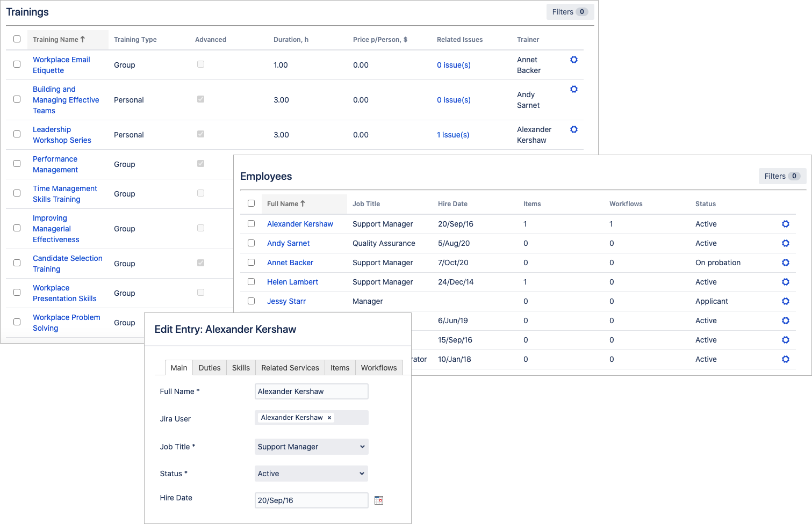This screenshot has height=524, width=812.
Task: Click Filters button in Trainings panel
Action: 570,12
